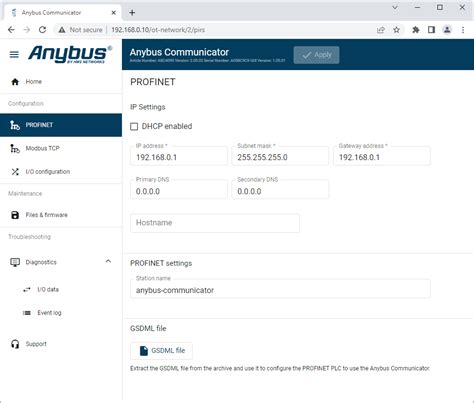This screenshot has width=474, height=403.
Task: Click the browser address bar URL
Action: tap(158, 30)
